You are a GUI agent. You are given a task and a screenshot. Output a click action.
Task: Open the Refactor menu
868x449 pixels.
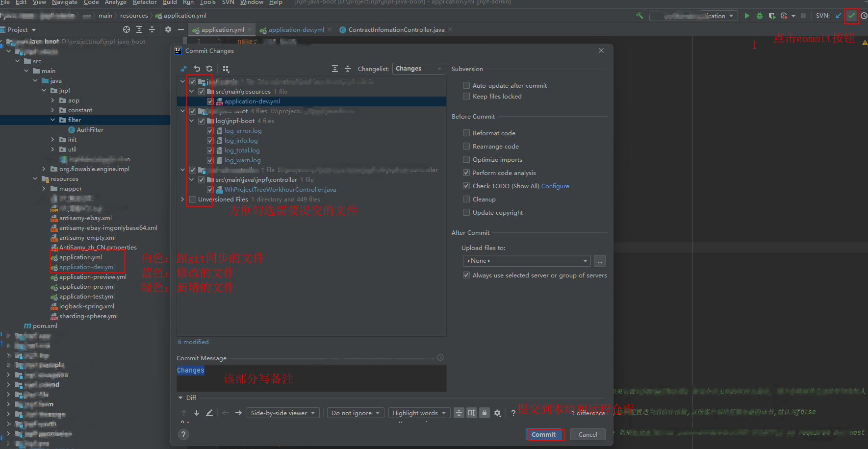click(145, 2)
